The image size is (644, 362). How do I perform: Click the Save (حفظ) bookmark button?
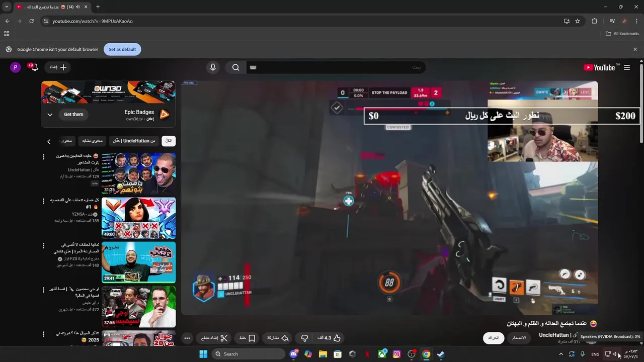(x=247, y=338)
